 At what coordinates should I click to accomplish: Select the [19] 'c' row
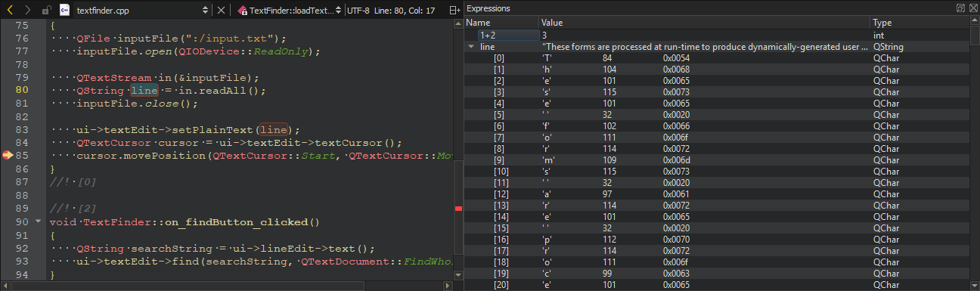717,274
